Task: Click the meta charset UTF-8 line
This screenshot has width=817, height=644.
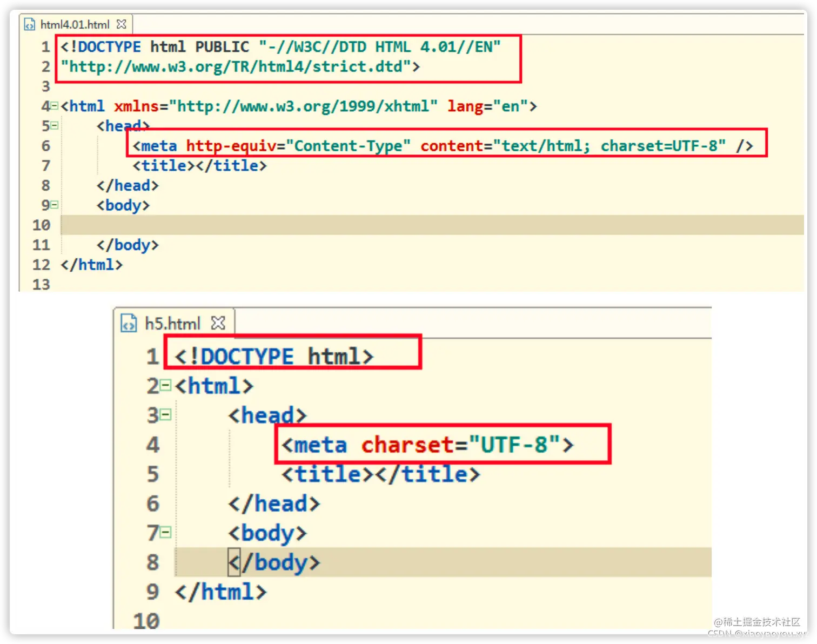Action: (427, 445)
